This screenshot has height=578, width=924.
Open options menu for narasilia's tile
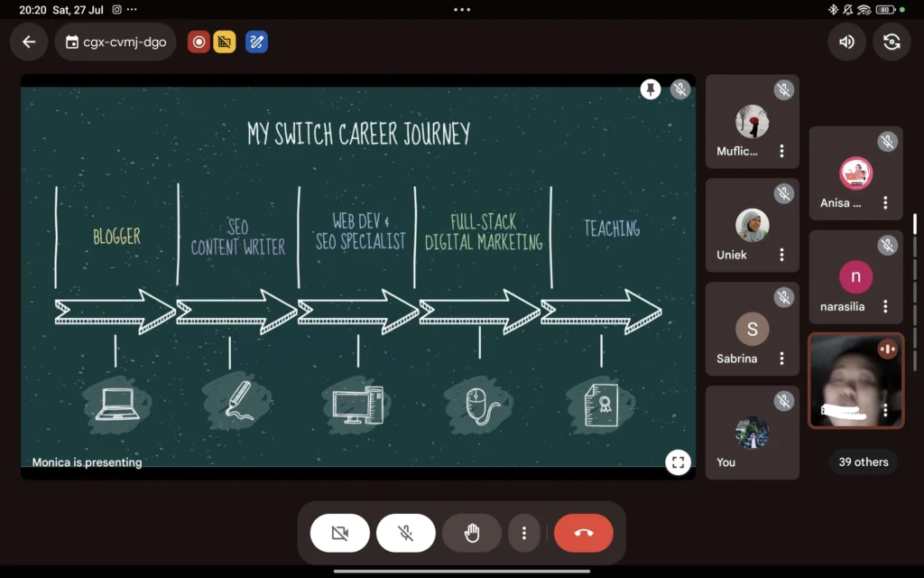[x=885, y=307]
